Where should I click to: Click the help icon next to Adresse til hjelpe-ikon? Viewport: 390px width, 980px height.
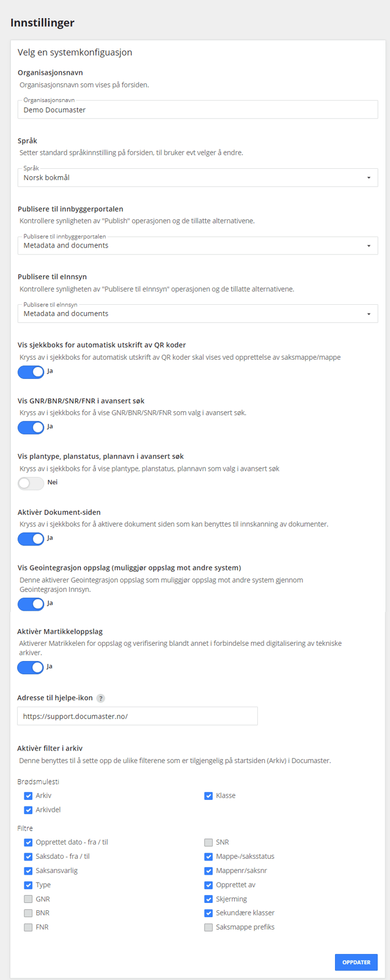(x=100, y=698)
